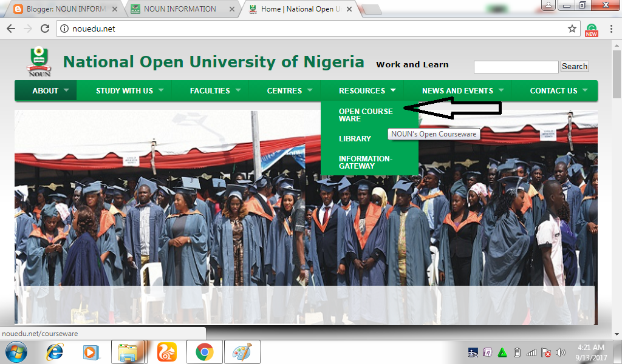Open the CONTACT US menu
The height and width of the screenshot is (364, 622).
[554, 91]
